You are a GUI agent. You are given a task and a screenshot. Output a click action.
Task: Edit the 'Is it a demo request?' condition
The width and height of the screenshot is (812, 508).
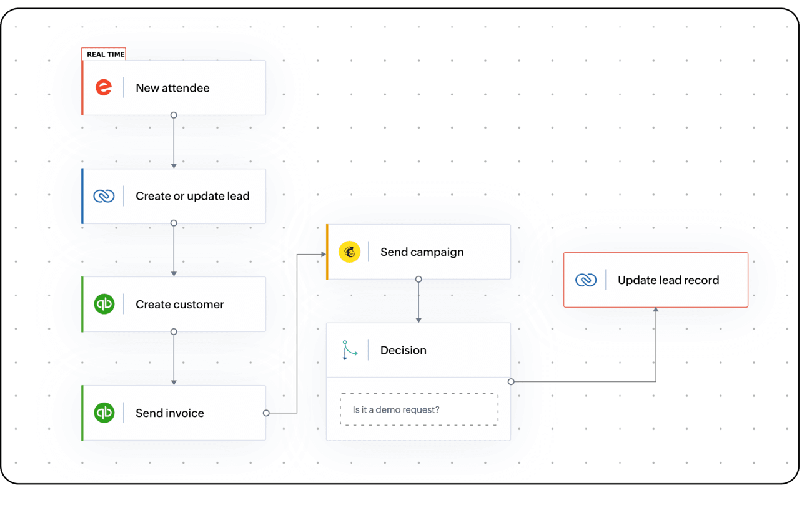click(418, 409)
